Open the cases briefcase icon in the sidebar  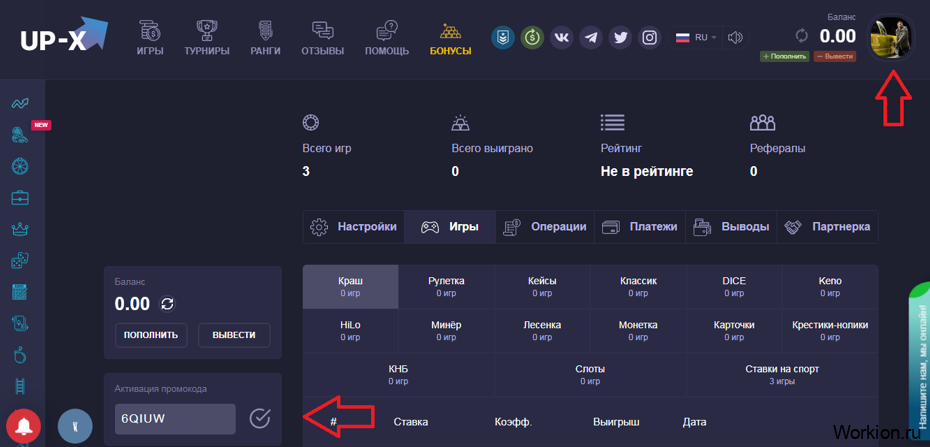point(20,197)
